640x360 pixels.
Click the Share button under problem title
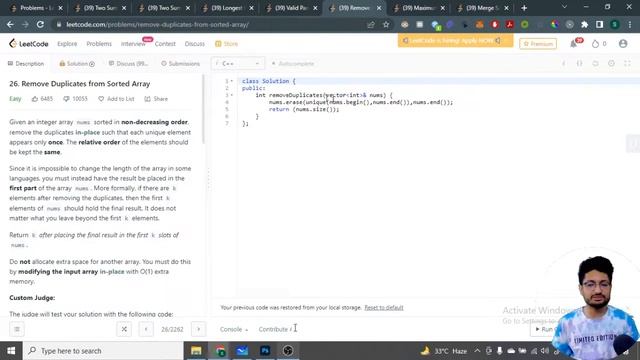(x=156, y=99)
